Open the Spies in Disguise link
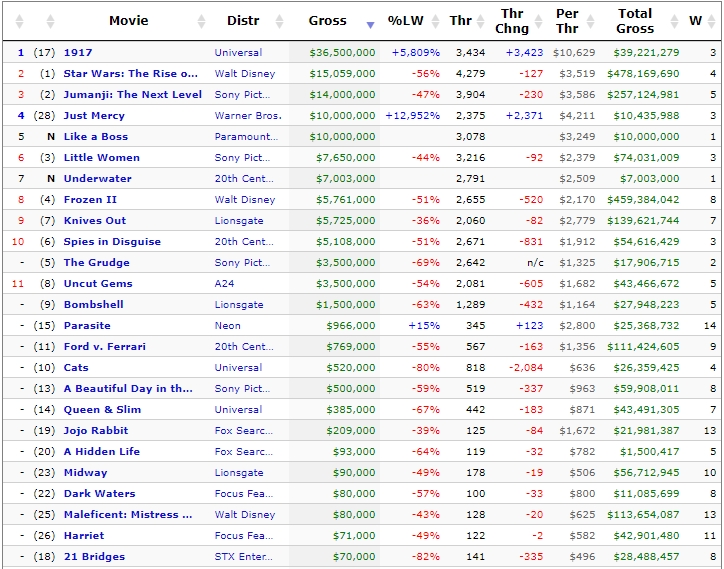724x569 pixels. point(112,242)
